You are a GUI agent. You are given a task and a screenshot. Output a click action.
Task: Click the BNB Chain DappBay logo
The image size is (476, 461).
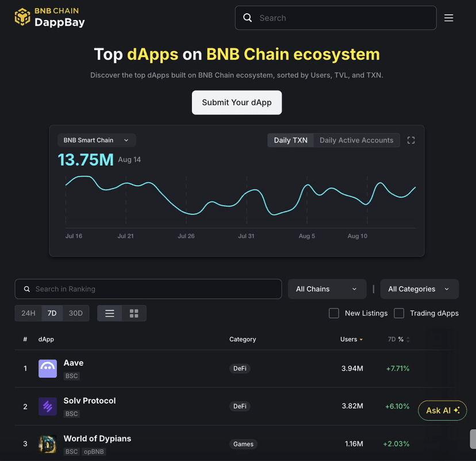(50, 17)
